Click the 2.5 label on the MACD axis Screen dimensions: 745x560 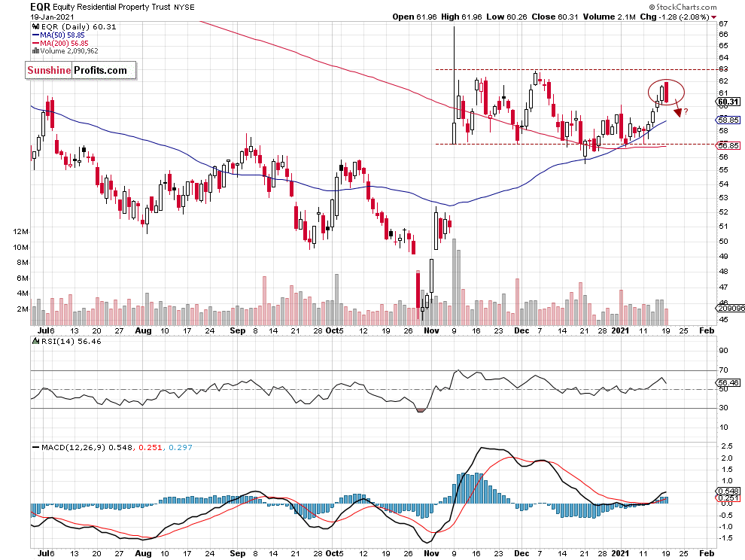tap(726, 446)
